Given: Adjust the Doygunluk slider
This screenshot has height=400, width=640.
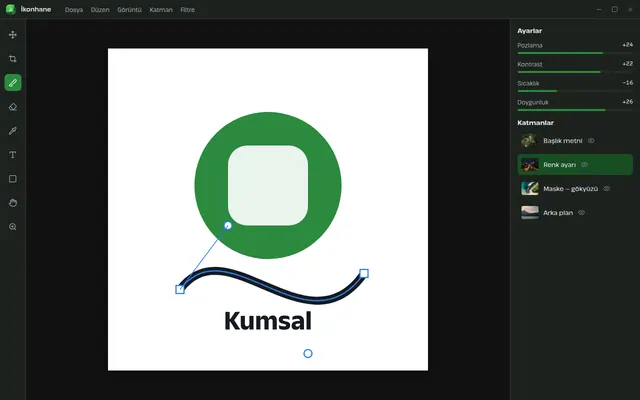Looking at the screenshot, I should pyautogui.click(x=575, y=110).
